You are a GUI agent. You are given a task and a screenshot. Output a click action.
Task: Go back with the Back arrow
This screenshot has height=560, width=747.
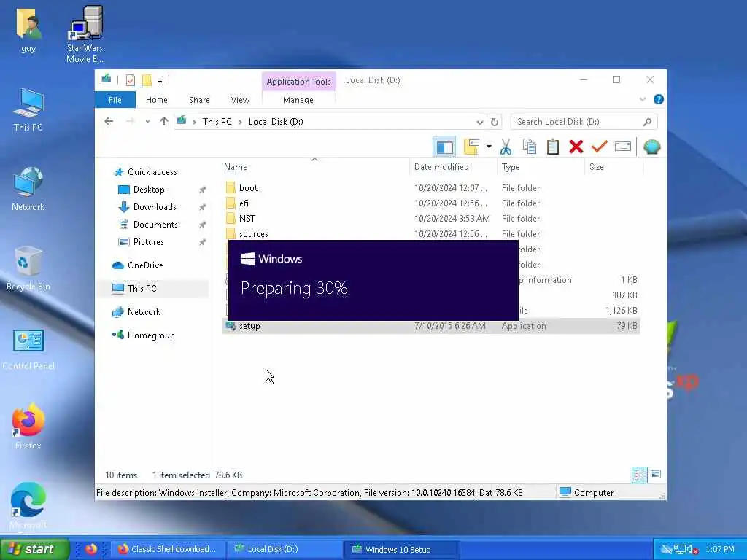(x=109, y=122)
